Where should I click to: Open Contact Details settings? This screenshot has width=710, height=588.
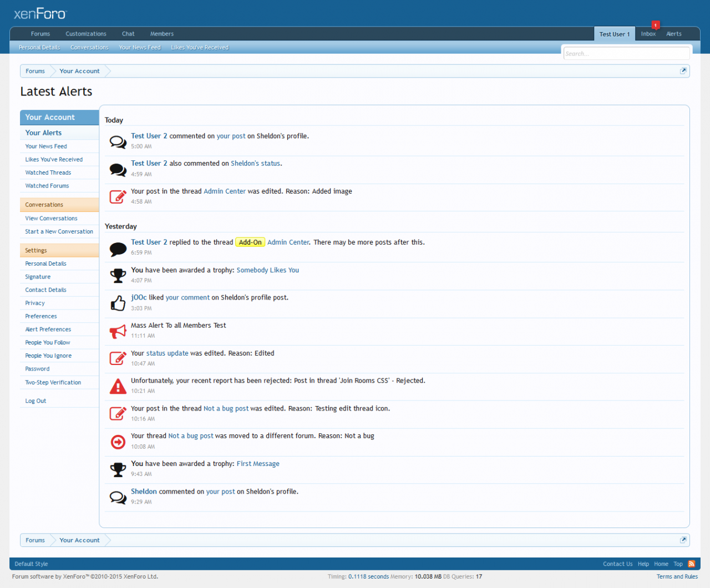pyautogui.click(x=59, y=290)
